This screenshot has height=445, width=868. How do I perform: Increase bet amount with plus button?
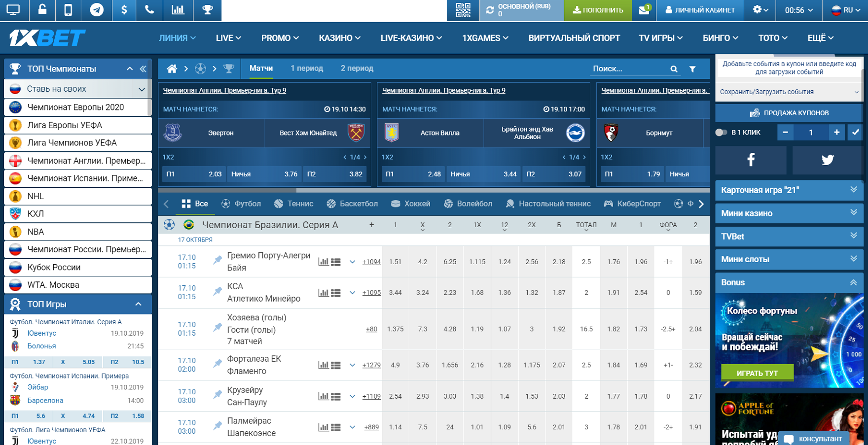click(836, 132)
